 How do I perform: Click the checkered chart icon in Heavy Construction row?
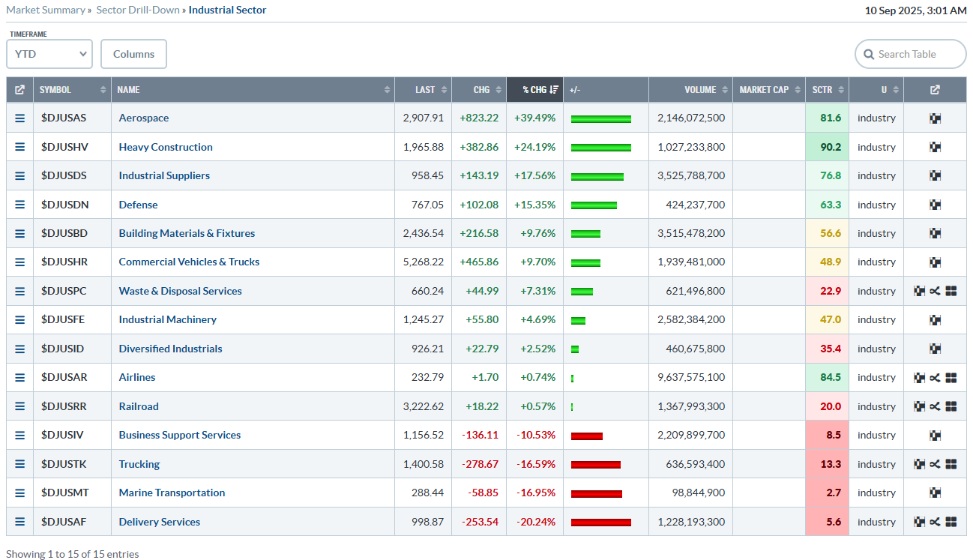[935, 147]
